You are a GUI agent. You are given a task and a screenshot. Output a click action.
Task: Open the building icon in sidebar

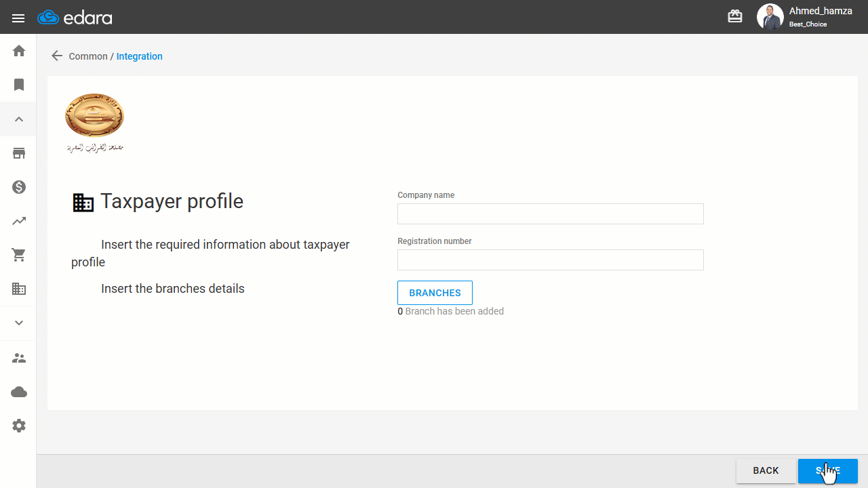click(x=19, y=289)
